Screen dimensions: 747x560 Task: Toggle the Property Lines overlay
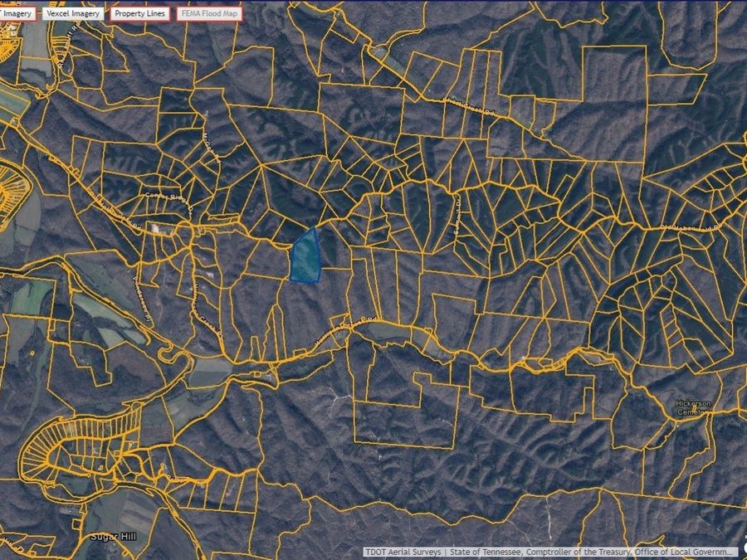(139, 13)
